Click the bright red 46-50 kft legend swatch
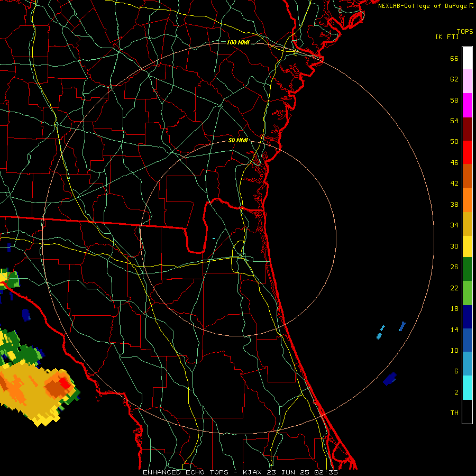Image resolution: width=476 pixels, height=476 pixels. pyautogui.click(x=467, y=152)
